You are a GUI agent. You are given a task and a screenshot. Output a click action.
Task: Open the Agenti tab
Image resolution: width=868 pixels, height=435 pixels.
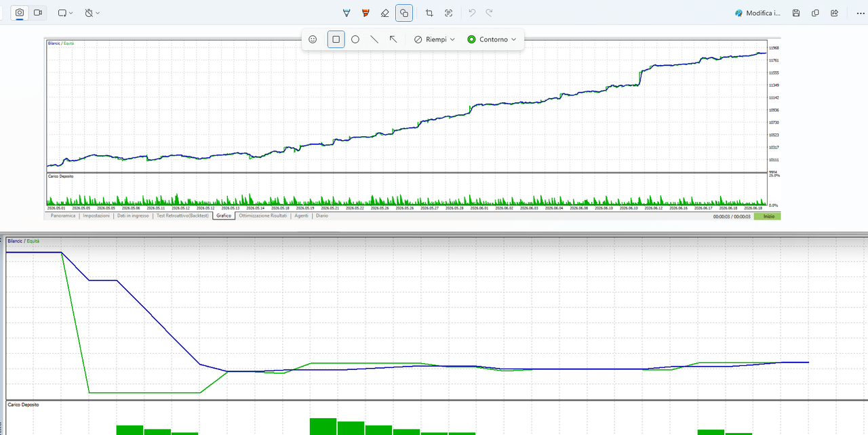pyautogui.click(x=302, y=215)
